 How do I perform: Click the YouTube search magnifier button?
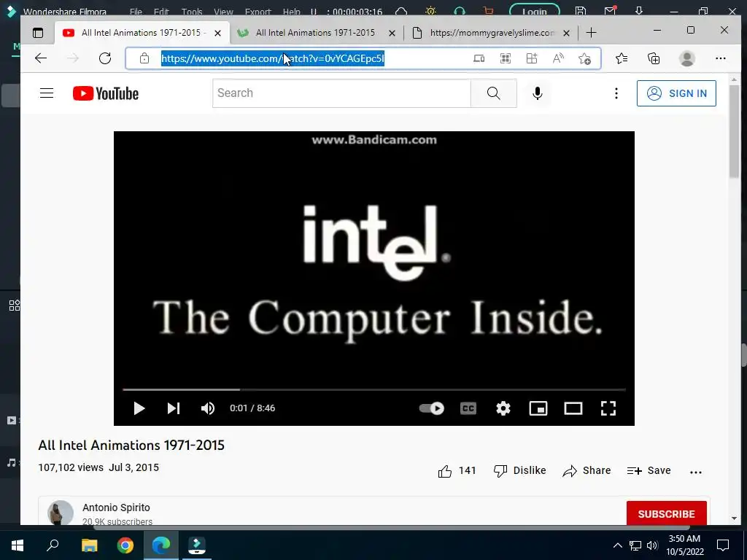(494, 93)
